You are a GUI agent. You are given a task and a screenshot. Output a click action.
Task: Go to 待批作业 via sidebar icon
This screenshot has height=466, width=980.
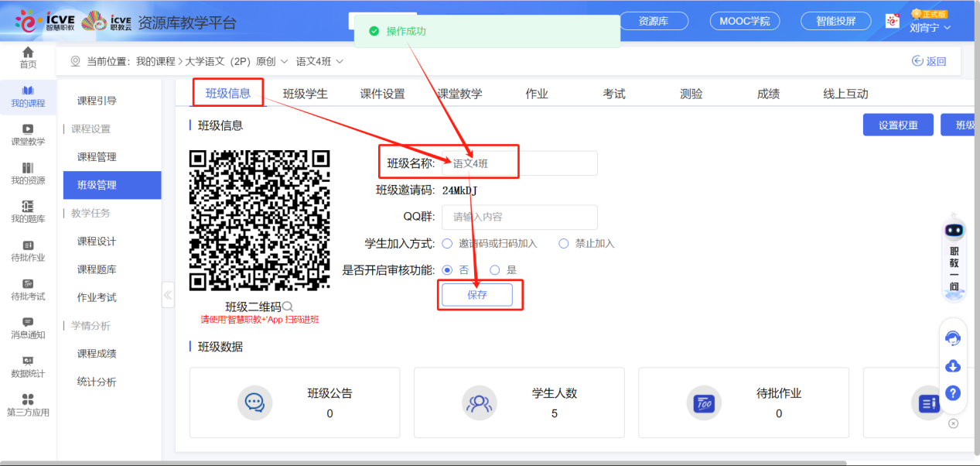tap(28, 250)
